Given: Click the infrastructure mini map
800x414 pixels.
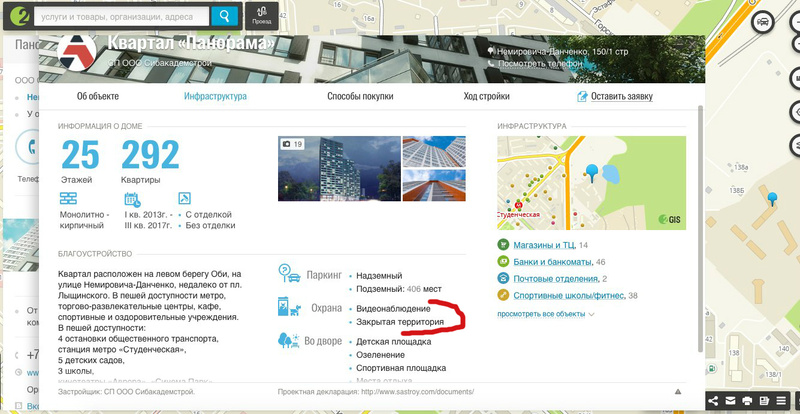Looking at the screenshot, I should point(591,183).
